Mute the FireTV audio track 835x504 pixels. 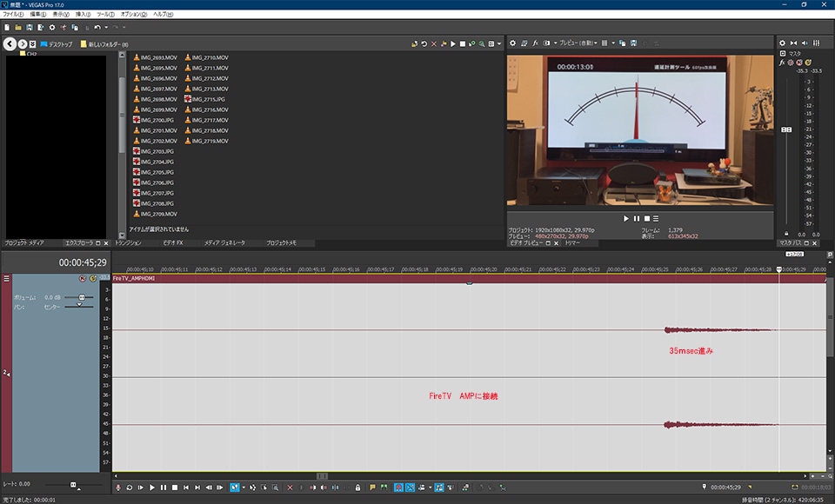(x=82, y=279)
